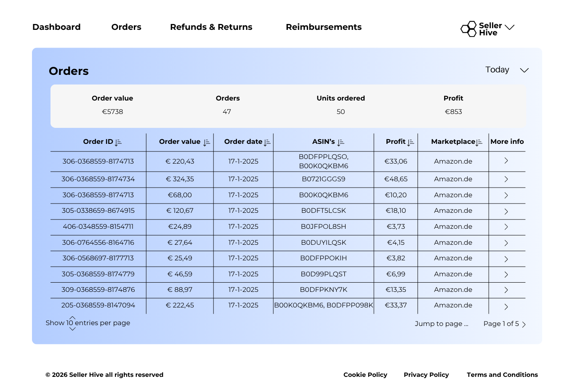This screenshot has width=575, height=392.
Task: Open more info for order 306-0368559-8174734
Action: [506, 179]
